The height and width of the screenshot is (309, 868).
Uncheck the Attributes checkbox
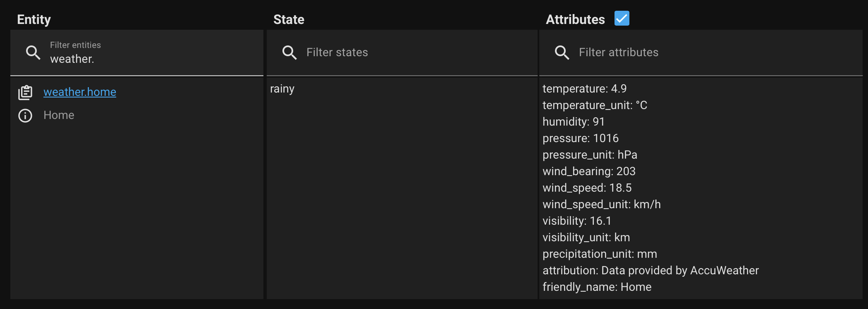click(x=621, y=18)
